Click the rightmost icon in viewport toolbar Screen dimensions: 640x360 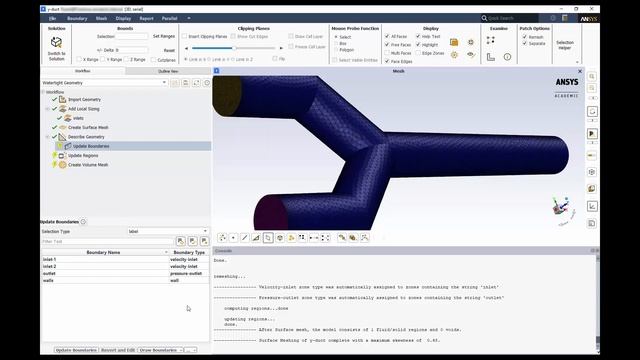click(x=364, y=238)
